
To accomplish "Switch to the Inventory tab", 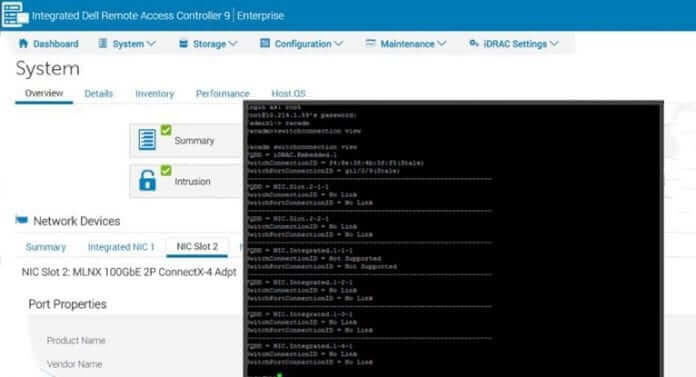I will tap(154, 94).
